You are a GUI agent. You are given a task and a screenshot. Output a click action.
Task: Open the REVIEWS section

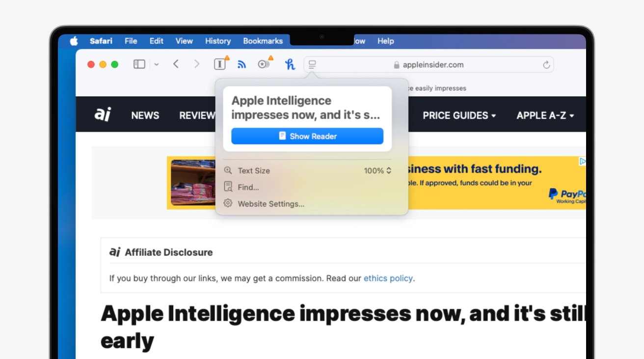[197, 115]
